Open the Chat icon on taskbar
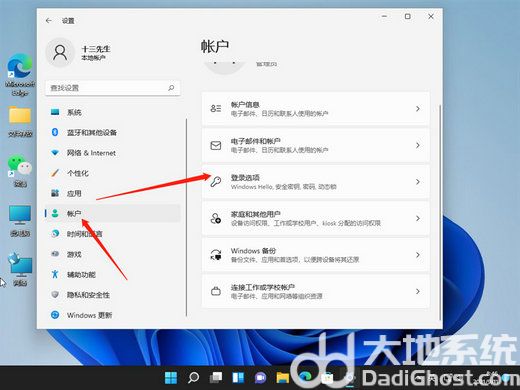 (261, 378)
